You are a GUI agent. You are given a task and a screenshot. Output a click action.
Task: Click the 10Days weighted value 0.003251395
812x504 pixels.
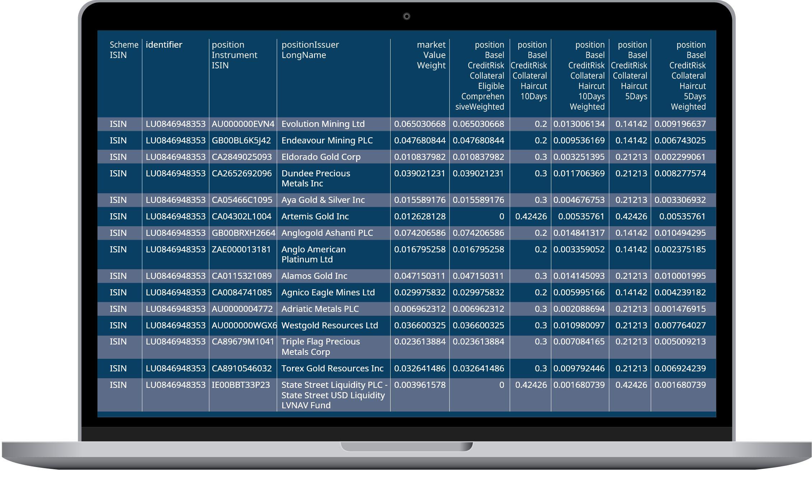point(579,157)
